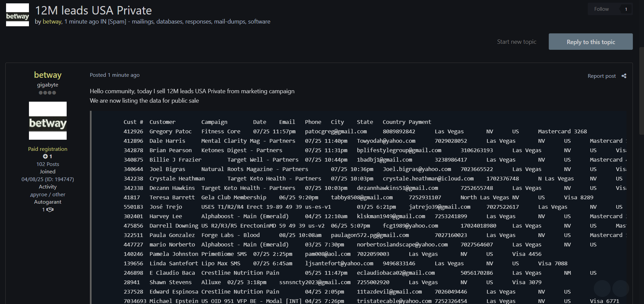Click the share icon beside Report post

click(624, 76)
